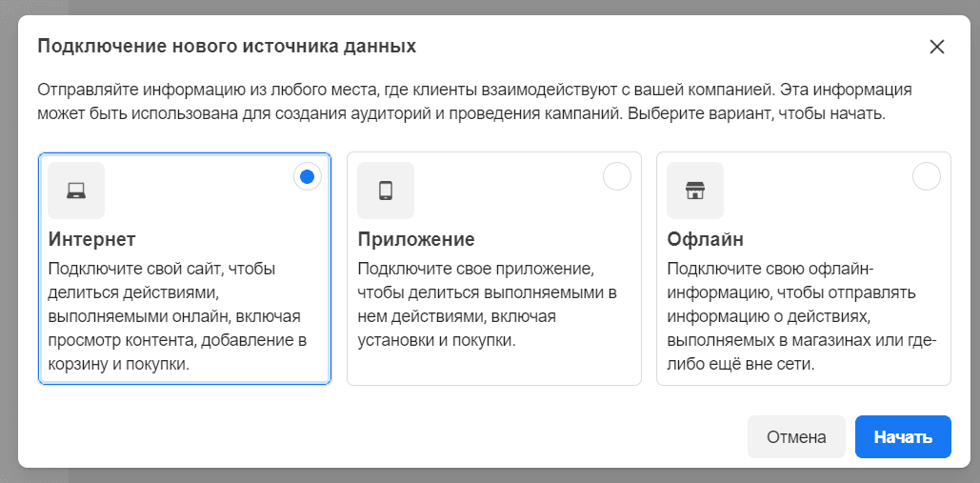Click the Интернет description starting 'Подключите свой сайт'

tap(177, 317)
